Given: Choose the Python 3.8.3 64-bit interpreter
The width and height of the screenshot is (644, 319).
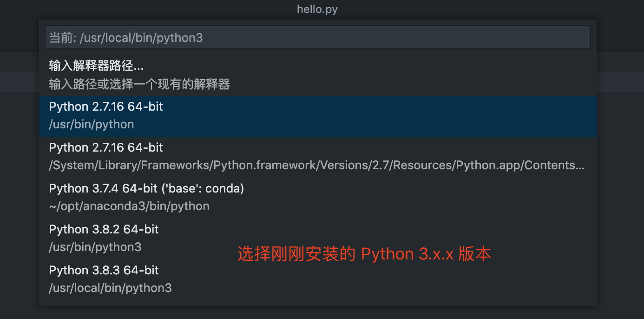Looking at the screenshot, I should (x=318, y=279).
